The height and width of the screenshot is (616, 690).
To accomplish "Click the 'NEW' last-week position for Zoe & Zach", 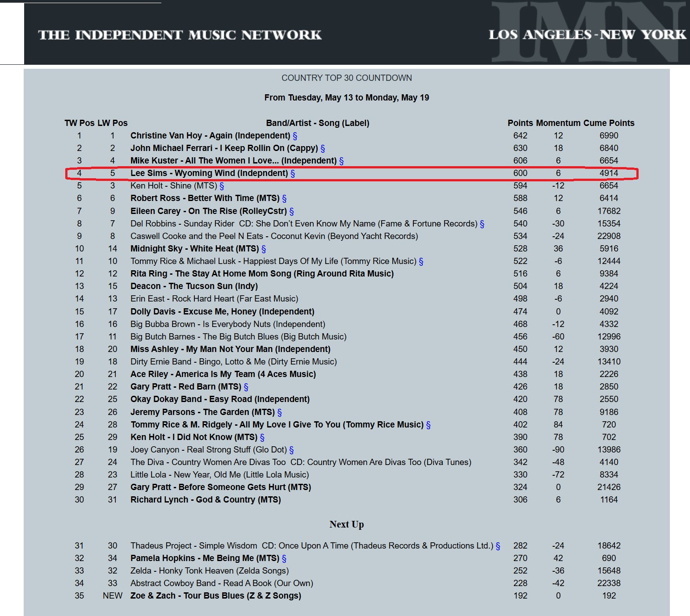I will tap(113, 596).
